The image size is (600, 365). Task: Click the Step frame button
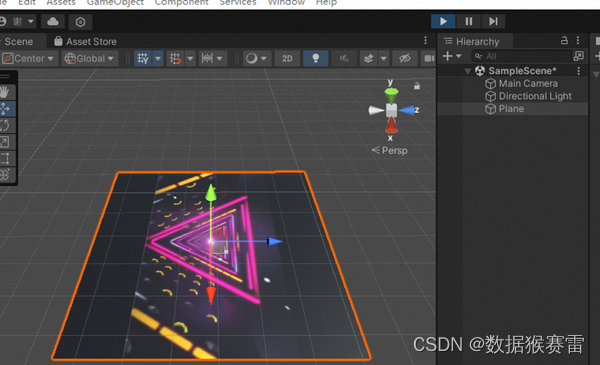493,21
